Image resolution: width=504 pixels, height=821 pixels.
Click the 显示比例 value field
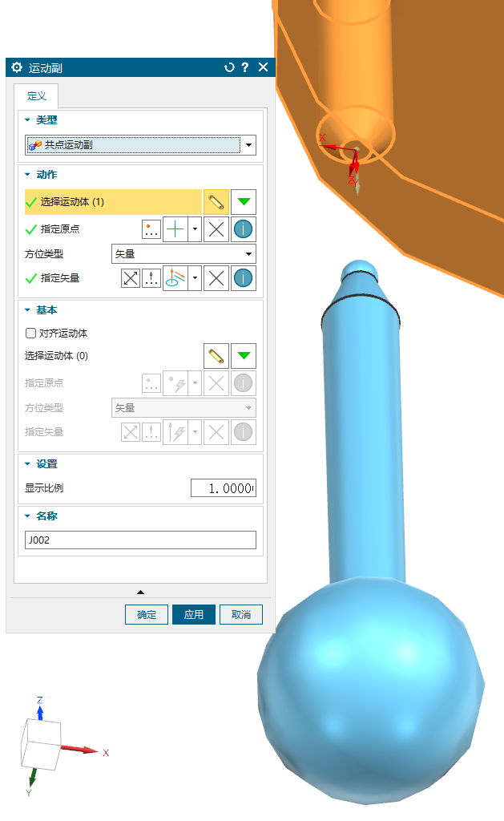(224, 488)
